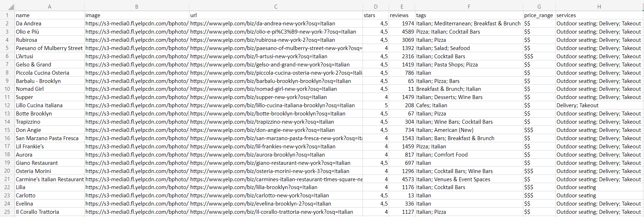Select column E header
644x217 pixels.
[402, 7]
